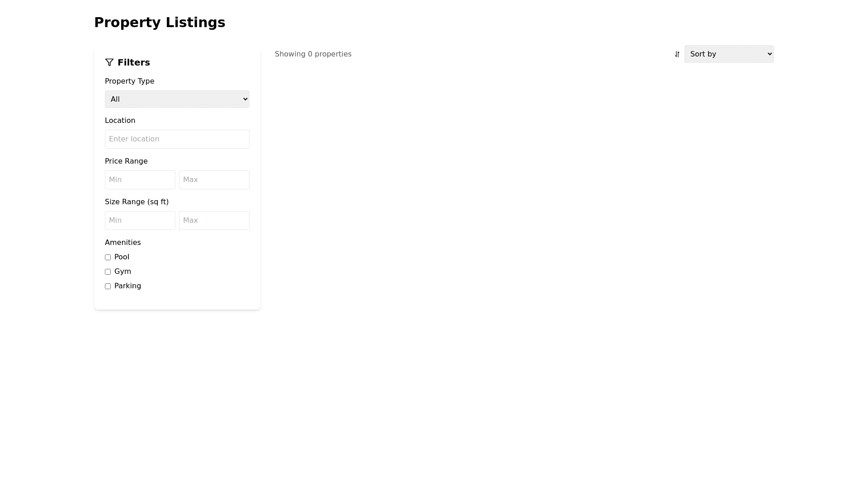Screen dimensions: 868x488
Task: Click the Price Range label
Action: coord(126,161)
